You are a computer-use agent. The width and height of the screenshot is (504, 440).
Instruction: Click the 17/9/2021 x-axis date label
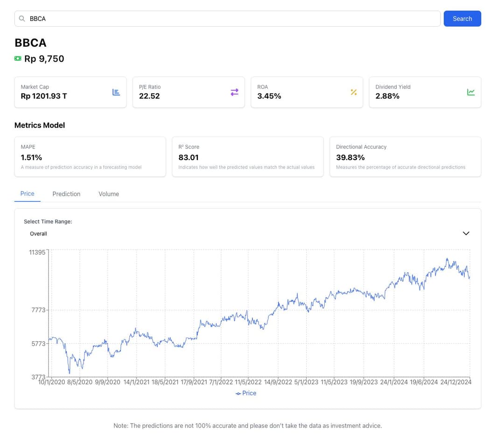click(x=194, y=382)
